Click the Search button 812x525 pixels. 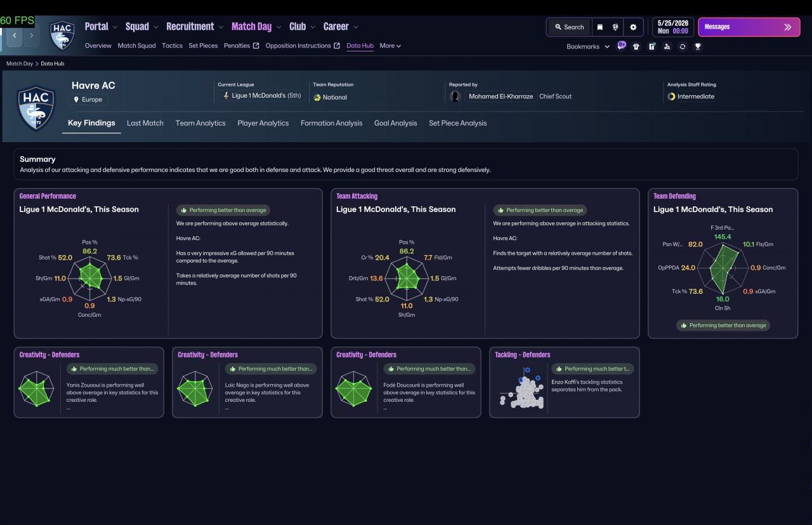point(569,27)
